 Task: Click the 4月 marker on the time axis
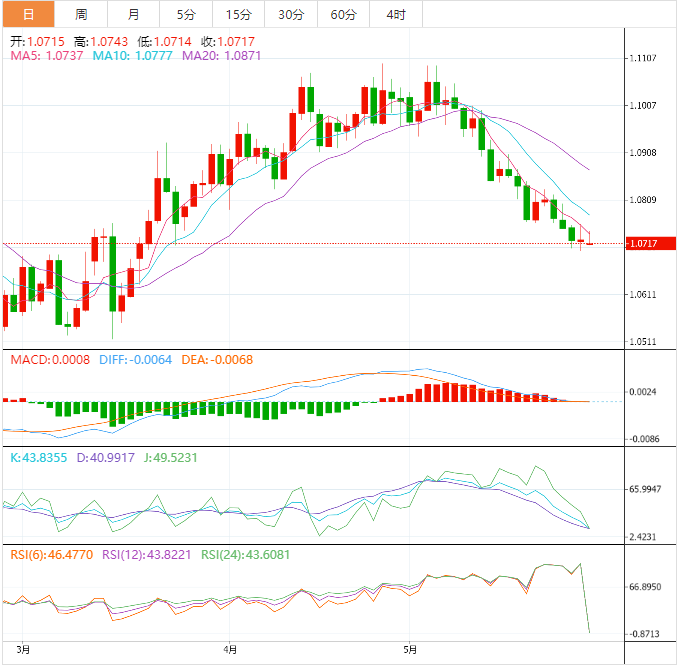[230, 649]
